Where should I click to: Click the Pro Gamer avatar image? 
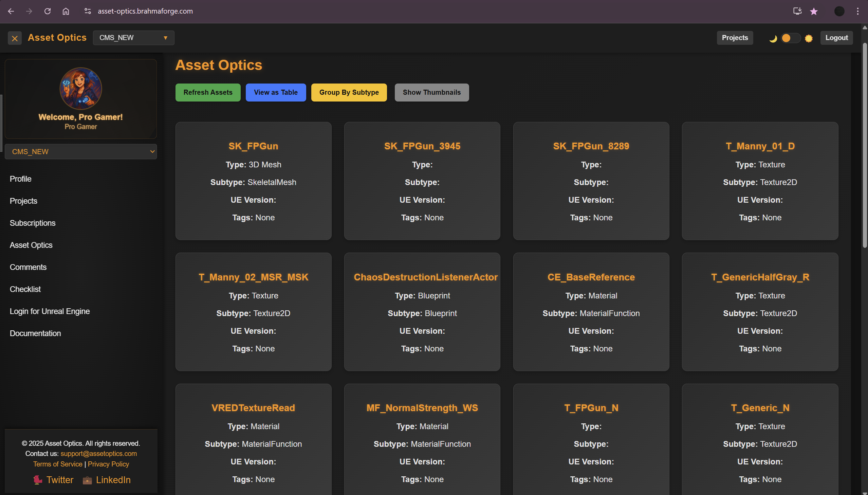tap(81, 88)
